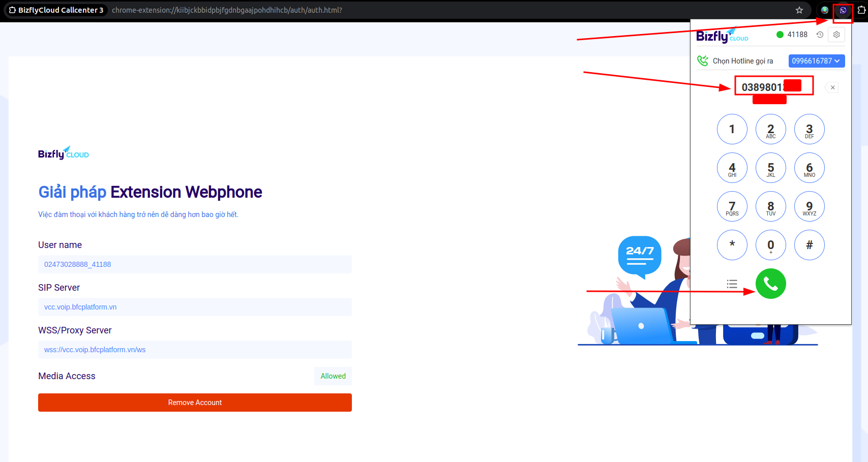This screenshot has height=462, width=868.
Task: Focus the SIP Server field
Action: tap(195, 307)
